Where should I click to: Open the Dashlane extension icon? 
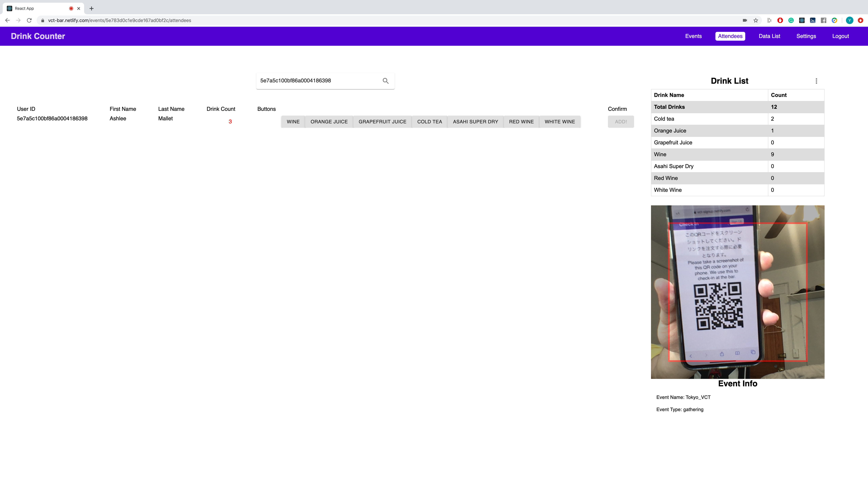click(769, 21)
